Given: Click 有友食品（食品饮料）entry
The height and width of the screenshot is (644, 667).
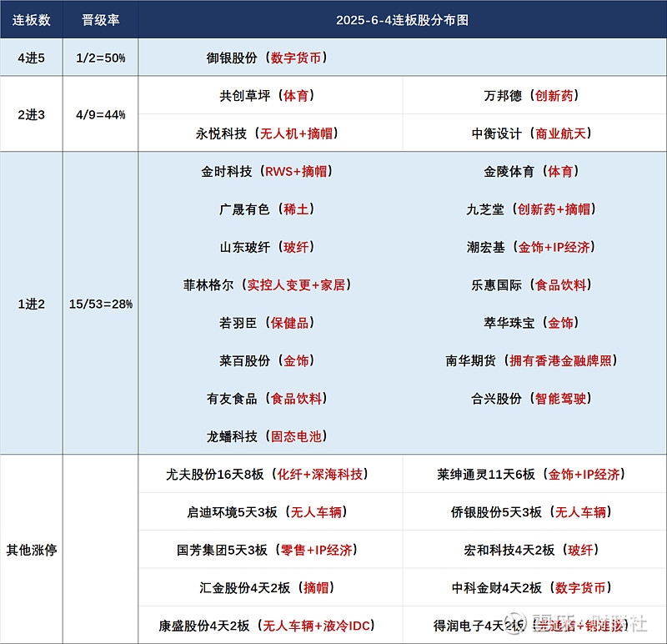Looking at the screenshot, I should pyautogui.click(x=267, y=399).
